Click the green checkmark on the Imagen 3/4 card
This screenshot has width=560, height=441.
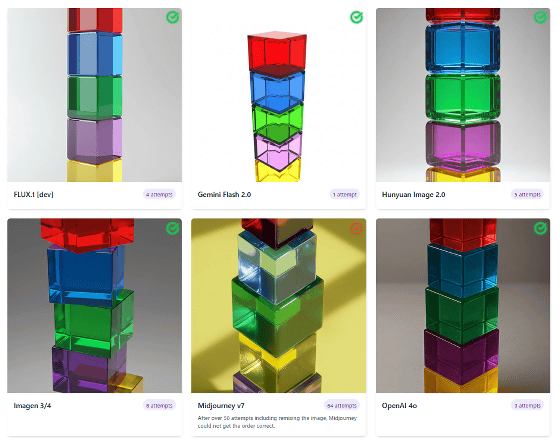pyautogui.click(x=172, y=228)
